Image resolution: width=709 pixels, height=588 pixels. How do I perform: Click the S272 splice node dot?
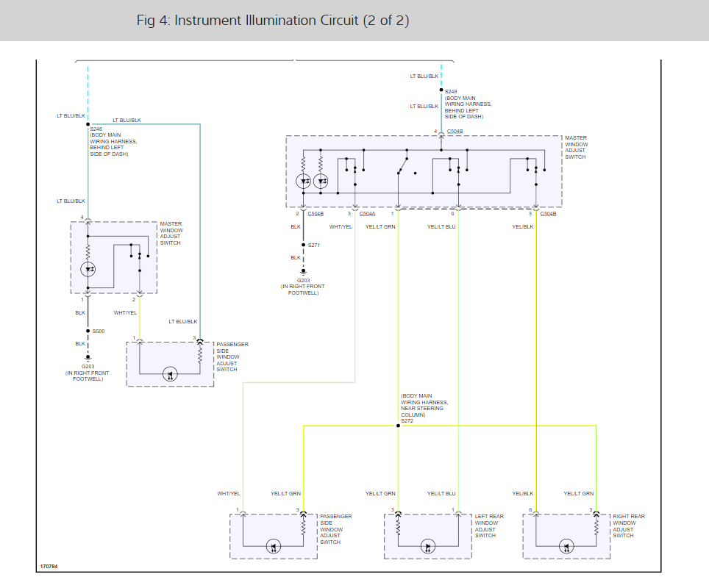(x=398, y=426)
